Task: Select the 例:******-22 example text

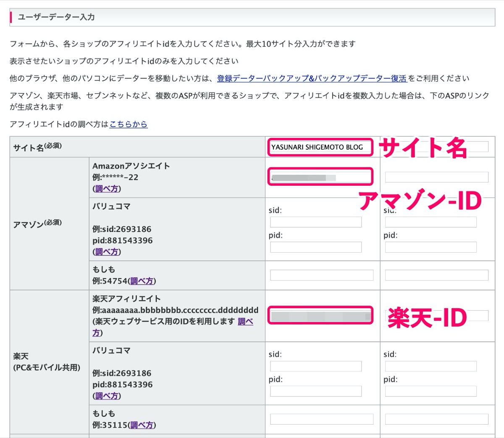Action: point(115,177)
